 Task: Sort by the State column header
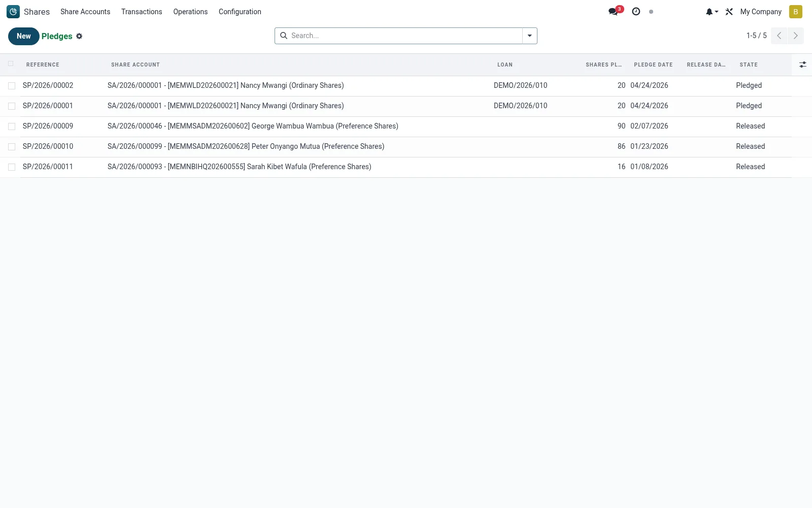(749, 65)
